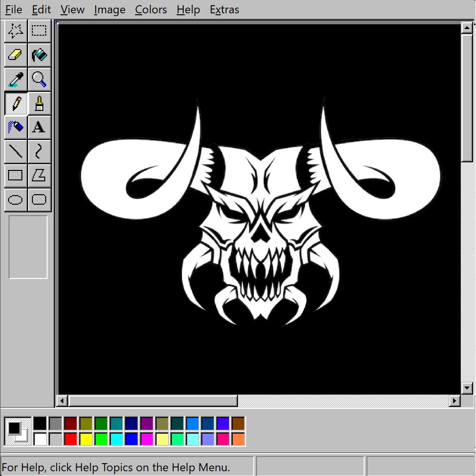Image resolution: width=476 pixels, height=476 pixels.
Task: Select the Rounded Rectangle tool
Action: (40, 200)
